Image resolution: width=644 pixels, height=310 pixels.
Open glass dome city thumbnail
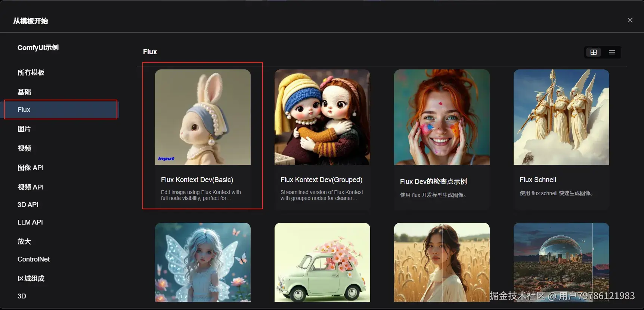(x=561, y=262)
